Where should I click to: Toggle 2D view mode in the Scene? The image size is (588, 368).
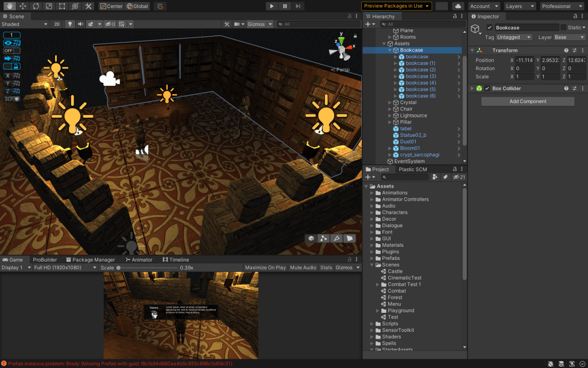click(x=57, y=24)
